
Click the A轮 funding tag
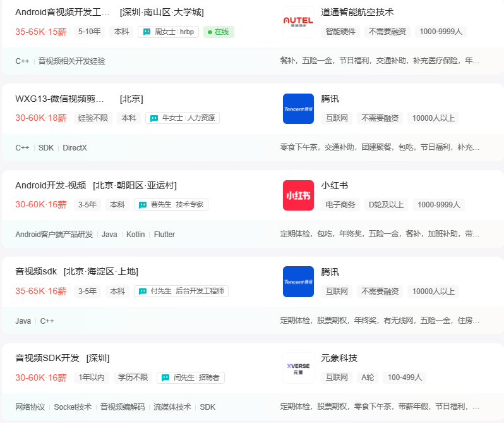pyautogui.click(x=368, y=377)
